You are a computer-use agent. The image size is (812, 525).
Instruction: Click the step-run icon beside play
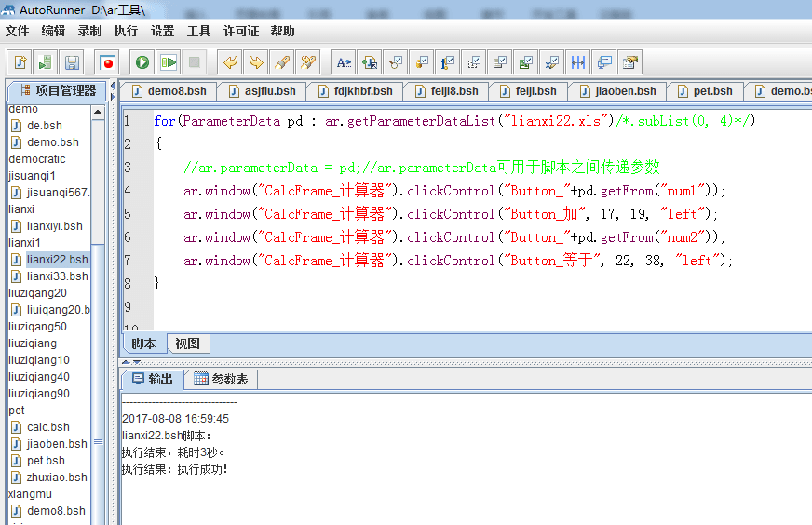(x=168, y=62)
